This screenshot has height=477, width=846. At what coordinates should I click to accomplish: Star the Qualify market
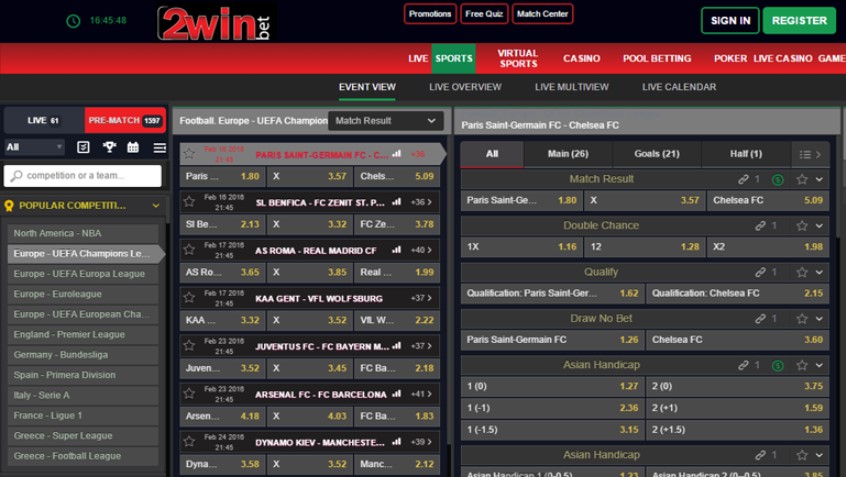[x=802, y=272]
